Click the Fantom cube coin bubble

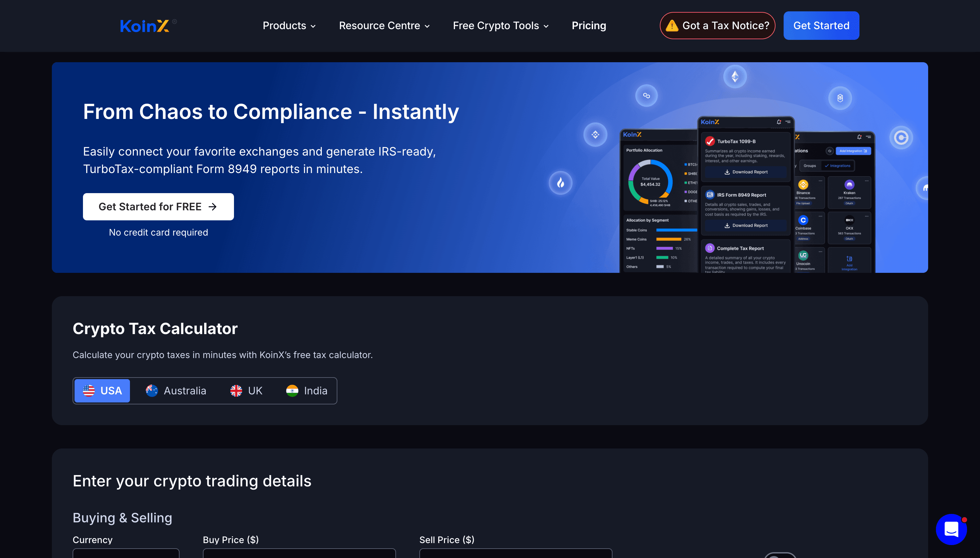pyautogui.click(x=840, y=98)
